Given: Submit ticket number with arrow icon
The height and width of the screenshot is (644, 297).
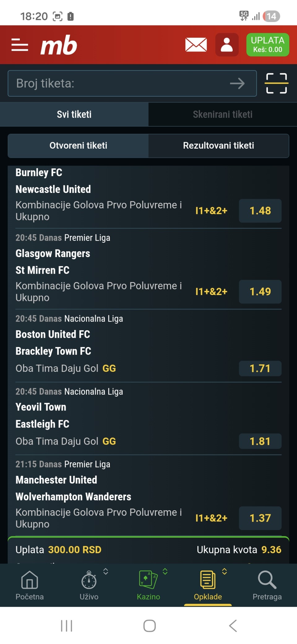Looking at the screenshot, I should click(237, 83).
